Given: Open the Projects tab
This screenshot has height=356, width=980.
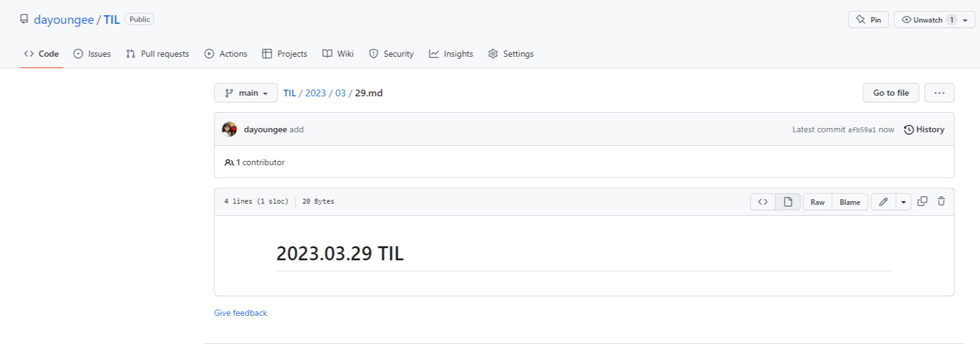Looking at the screenshot, I should click(284, 54).
